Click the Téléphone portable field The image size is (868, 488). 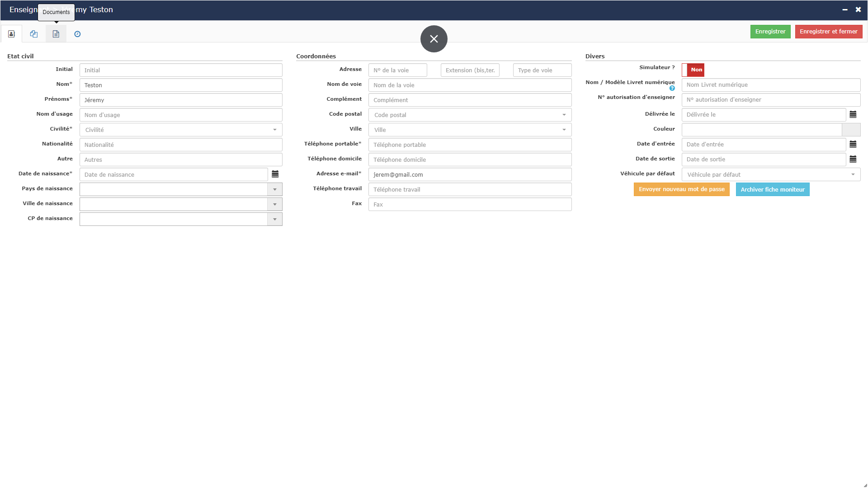point(470,145)
